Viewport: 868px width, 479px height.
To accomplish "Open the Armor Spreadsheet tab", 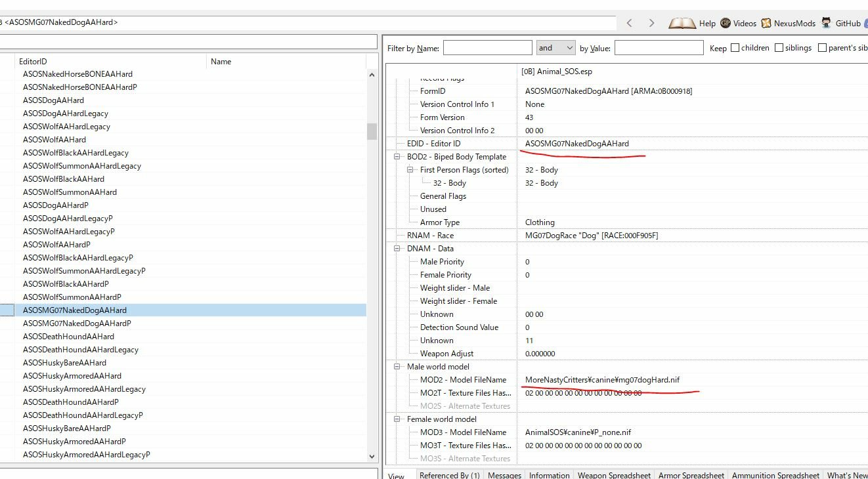I will (x=691, y=476).
